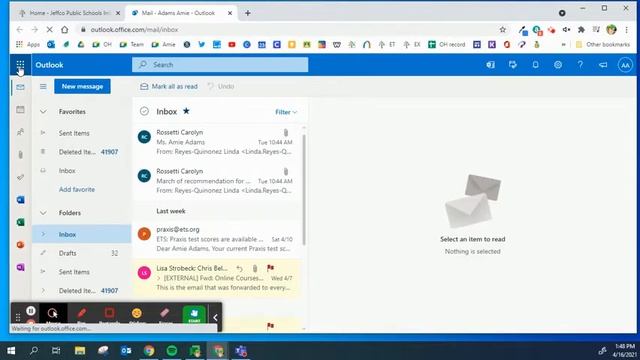
Task: Open Other bookmarks folder
Action: pos(603,44)
